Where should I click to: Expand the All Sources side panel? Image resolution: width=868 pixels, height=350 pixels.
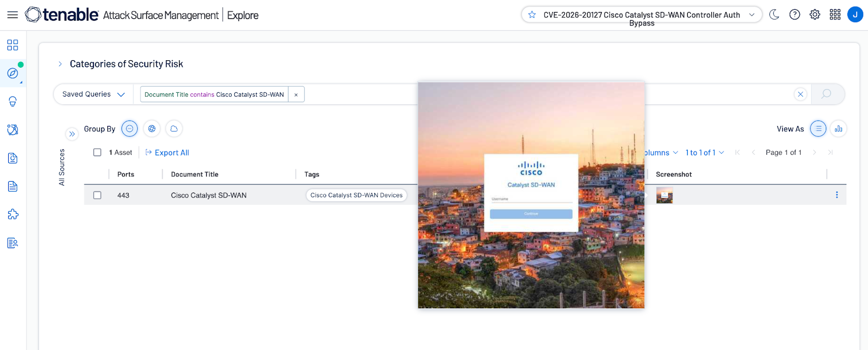[x=72, y=134]
